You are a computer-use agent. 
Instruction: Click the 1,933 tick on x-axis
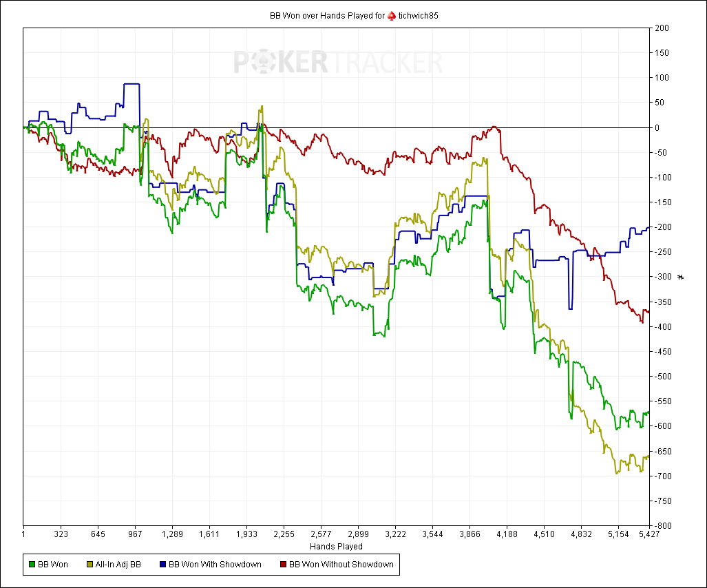pyautogui.click(x=246, y=534)
